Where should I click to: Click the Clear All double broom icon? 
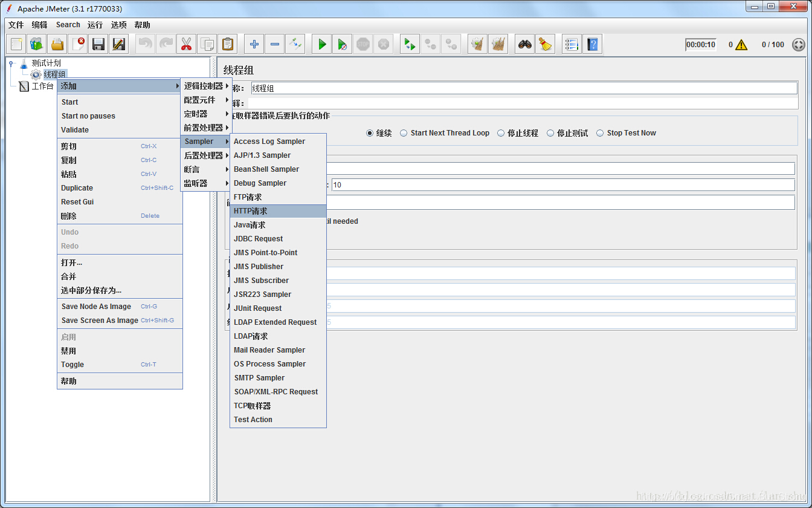[498, 44]
